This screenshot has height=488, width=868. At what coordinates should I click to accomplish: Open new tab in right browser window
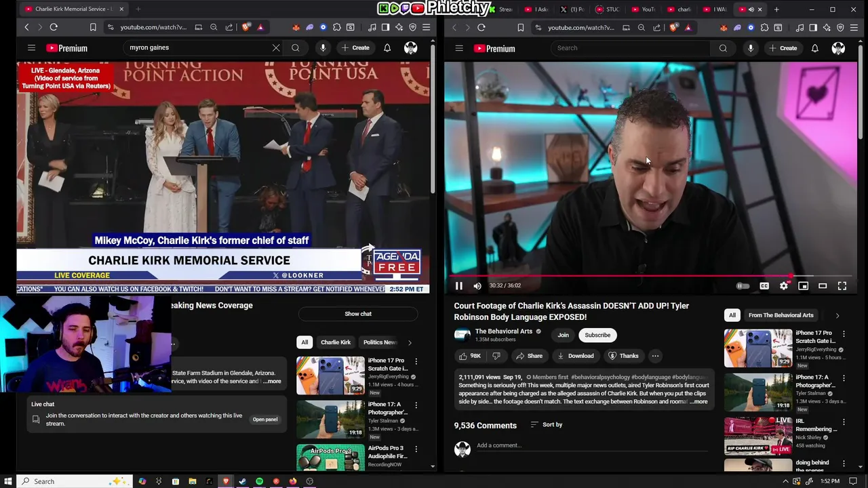click(x=776, y=9)
